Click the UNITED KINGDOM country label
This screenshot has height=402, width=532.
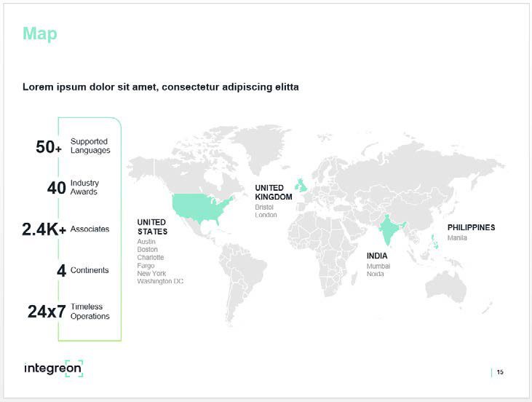[x=273, y=192]
